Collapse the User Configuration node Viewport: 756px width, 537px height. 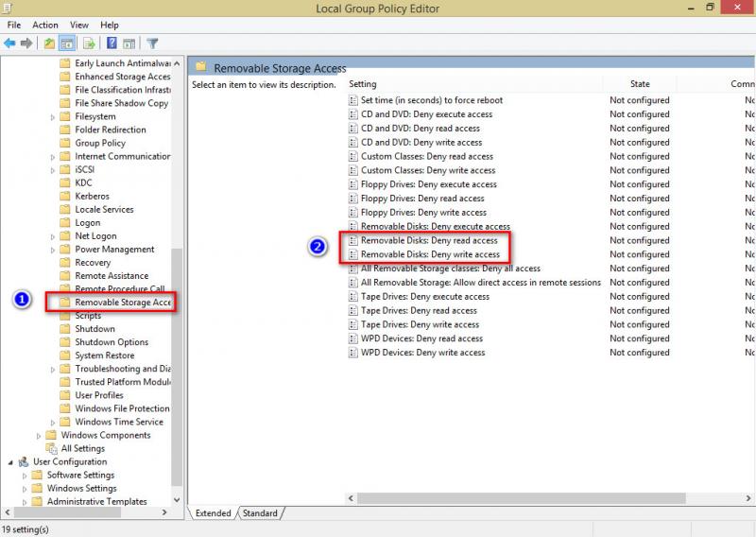(10, 462)
